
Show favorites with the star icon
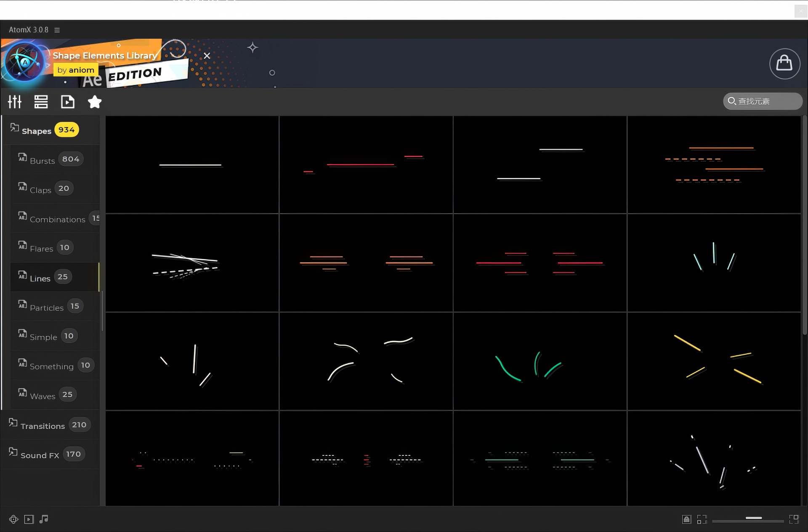(x=95, y=102)
